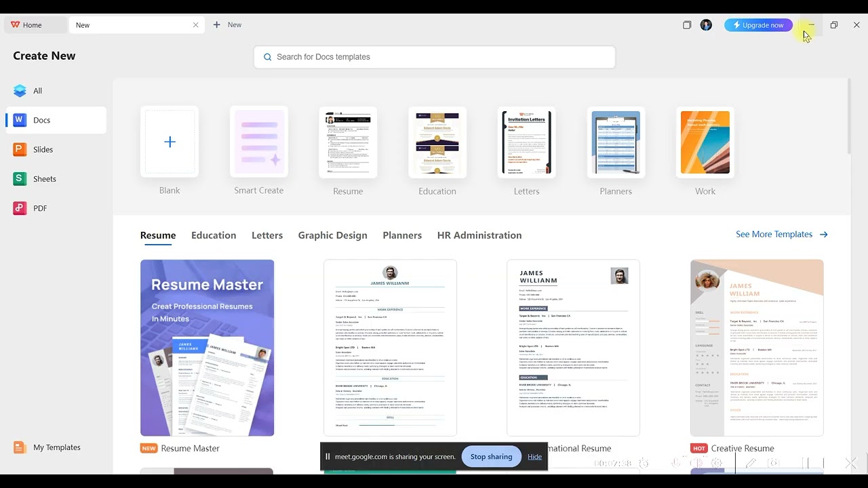Open My Templates in the sidebar
Screen dimensions: 868x488
(x=56, y=447)
